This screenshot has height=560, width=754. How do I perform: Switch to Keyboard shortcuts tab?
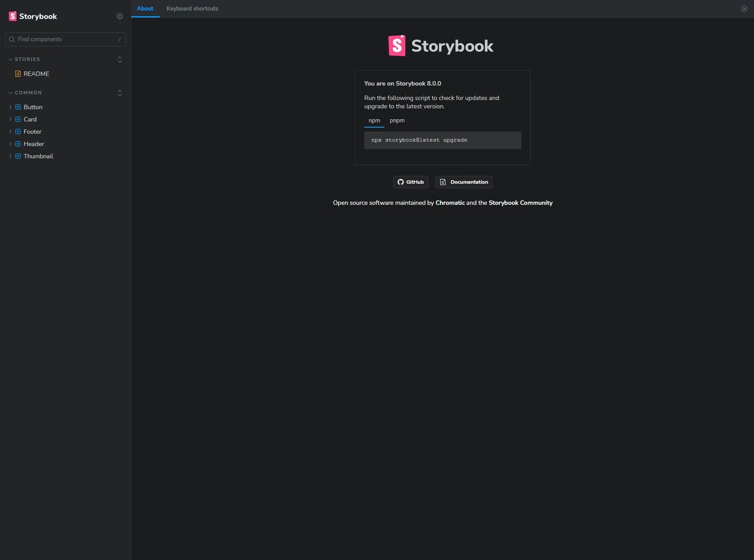[x=192, y=9]
